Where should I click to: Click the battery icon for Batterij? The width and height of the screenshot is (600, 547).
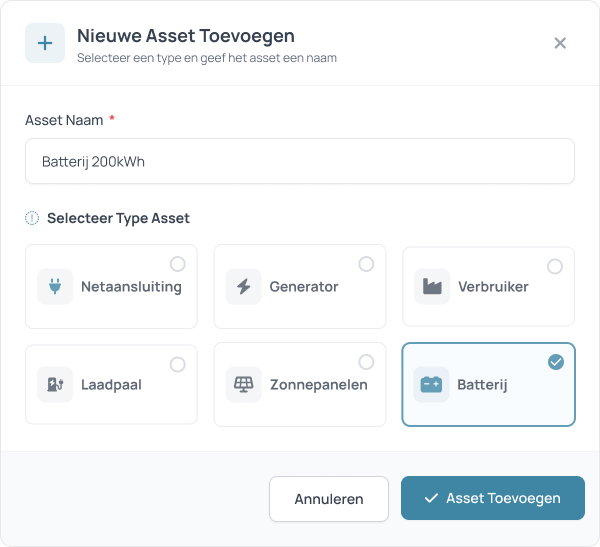(x=432, y=385)
